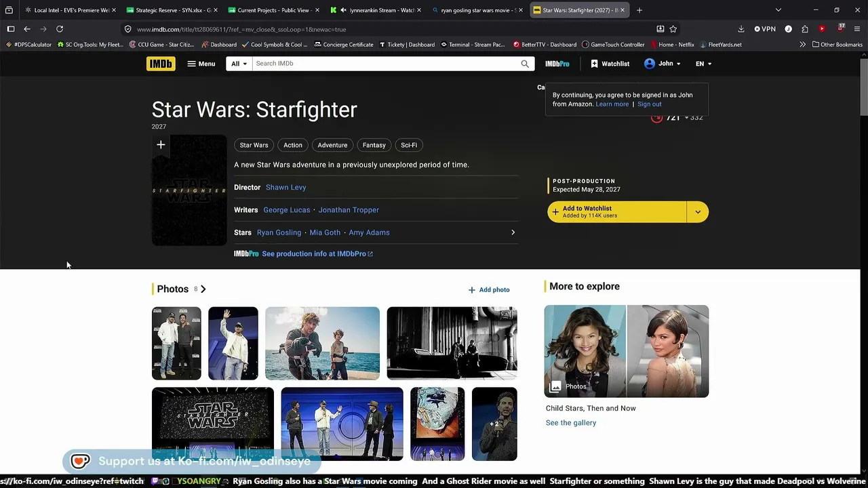Reload the current page

click(60, 29)
